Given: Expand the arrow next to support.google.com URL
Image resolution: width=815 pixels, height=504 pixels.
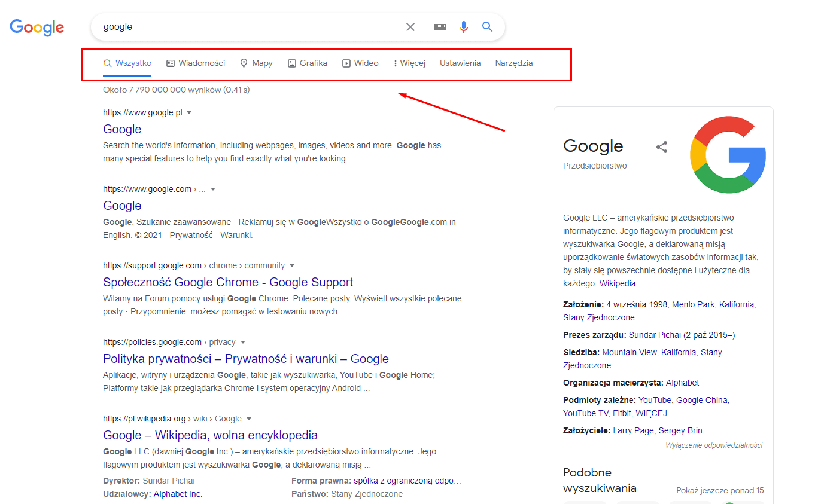Looking at the screenshot, I should coord(292,265).
